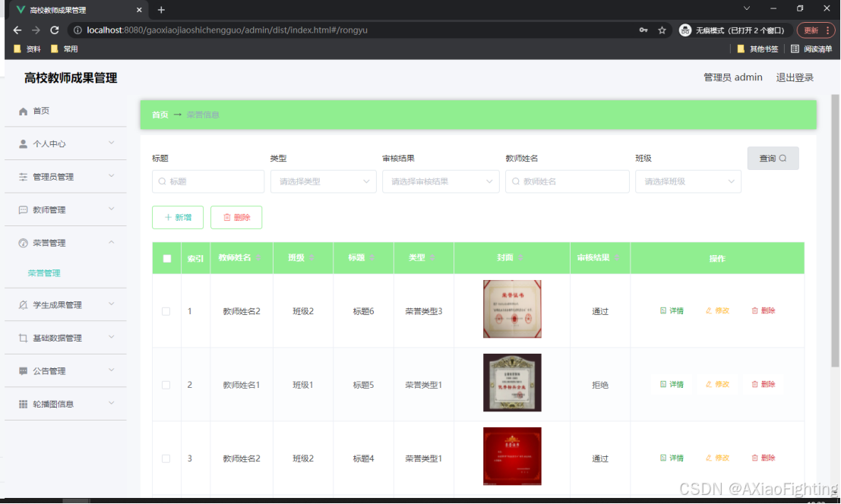Click the browser address bar URL

(227, 30)
